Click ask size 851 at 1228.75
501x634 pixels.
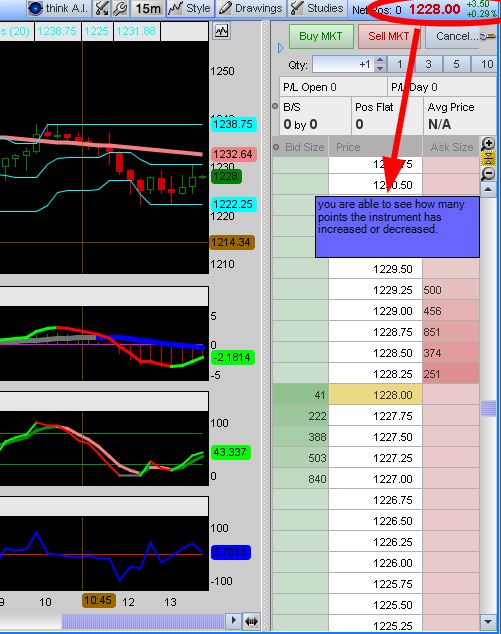coord(451,332)
